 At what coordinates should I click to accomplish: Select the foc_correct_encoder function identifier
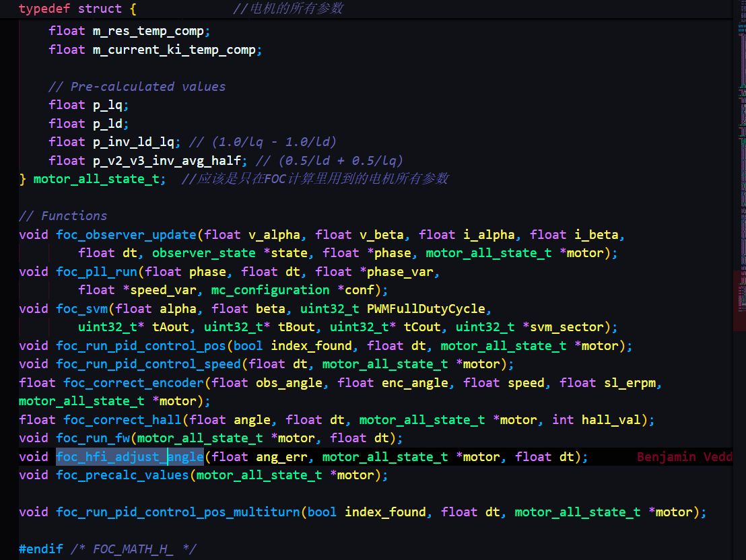click(x=133, y=383)
